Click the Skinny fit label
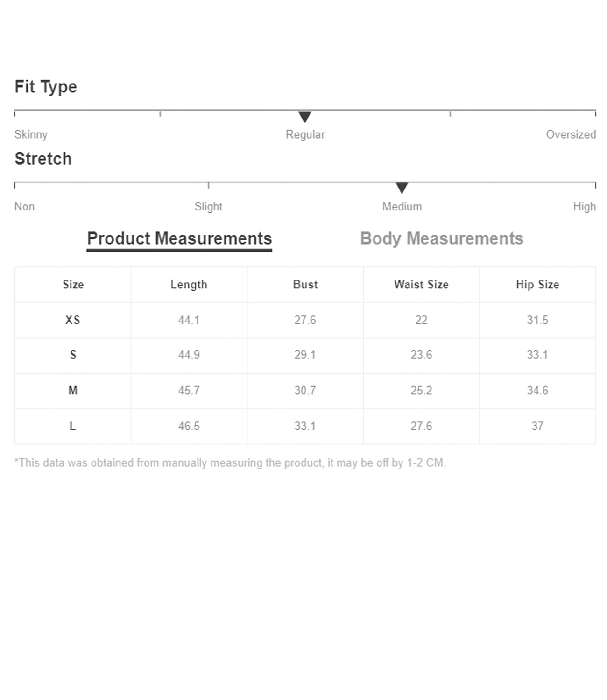Viewport: 607px width, 700px height. coord(31,134)
